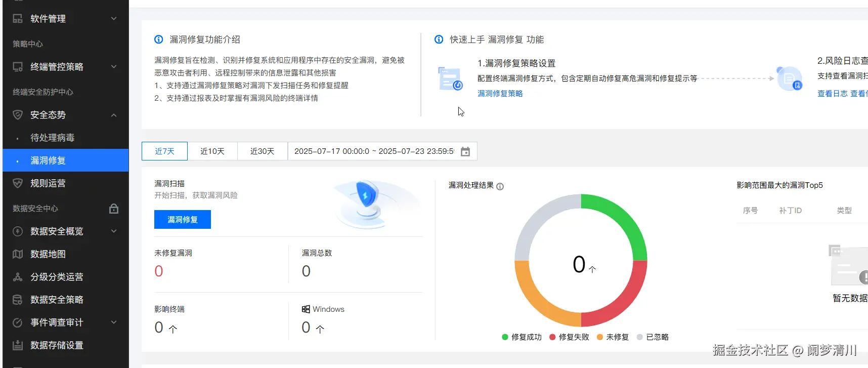Image resolution: width=868 pixels, height=368 pixels.
Task: Click the Windows terminal count value
Action: (306, 328)
